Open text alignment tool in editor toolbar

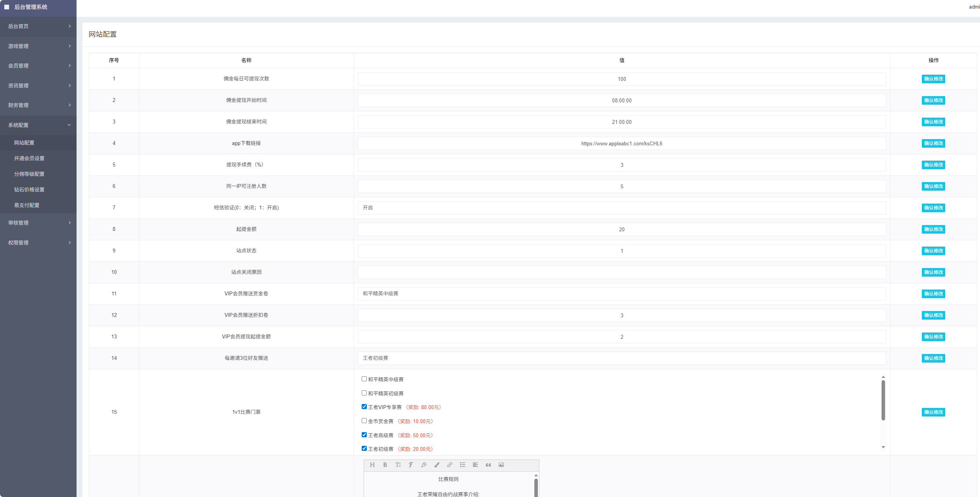(475, 465)
